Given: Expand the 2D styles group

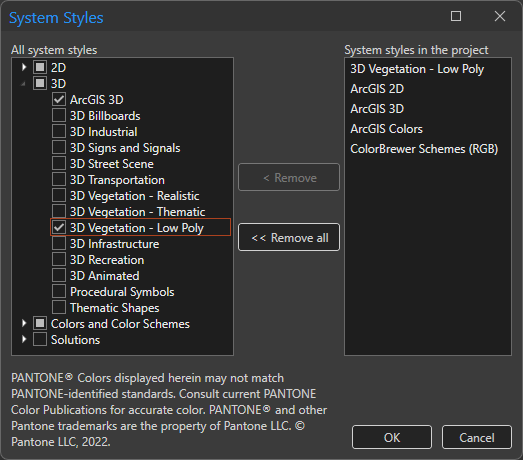Looking at the screenshot, I should click(x=24, y=67).
